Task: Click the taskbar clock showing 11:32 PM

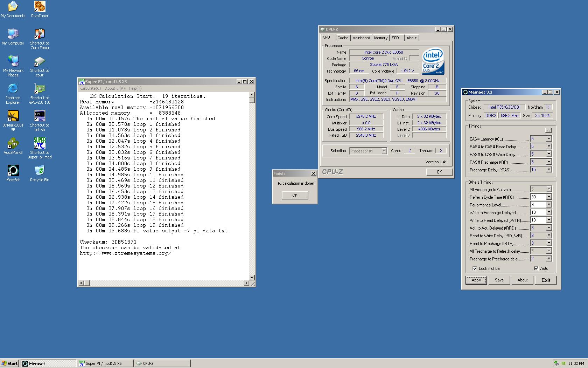Action: pyautogui.click(x=576, y=363)
